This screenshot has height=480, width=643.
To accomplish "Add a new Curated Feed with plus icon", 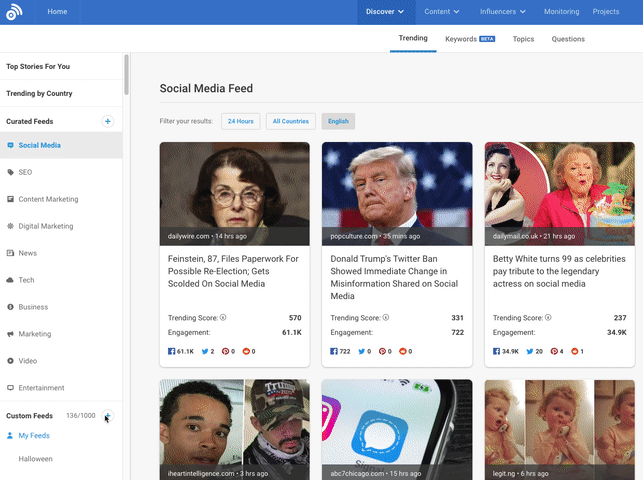I will coord(108,121).
